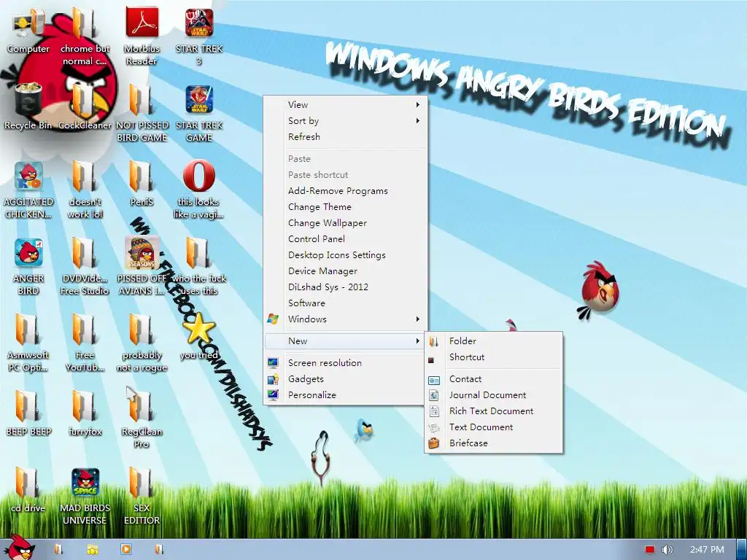Click the red flag tray icon
This screenshot has height=560, width=747.
[x=649, y=550]
